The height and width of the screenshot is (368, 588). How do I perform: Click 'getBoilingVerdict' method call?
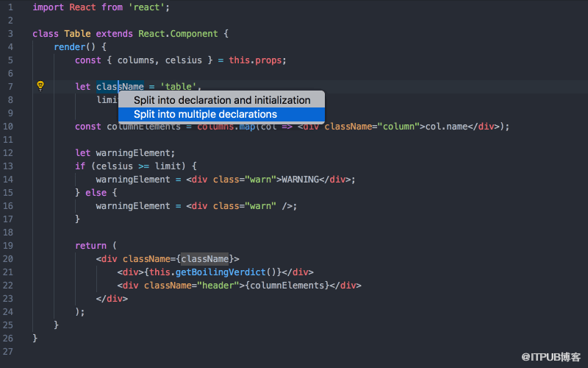220,272
